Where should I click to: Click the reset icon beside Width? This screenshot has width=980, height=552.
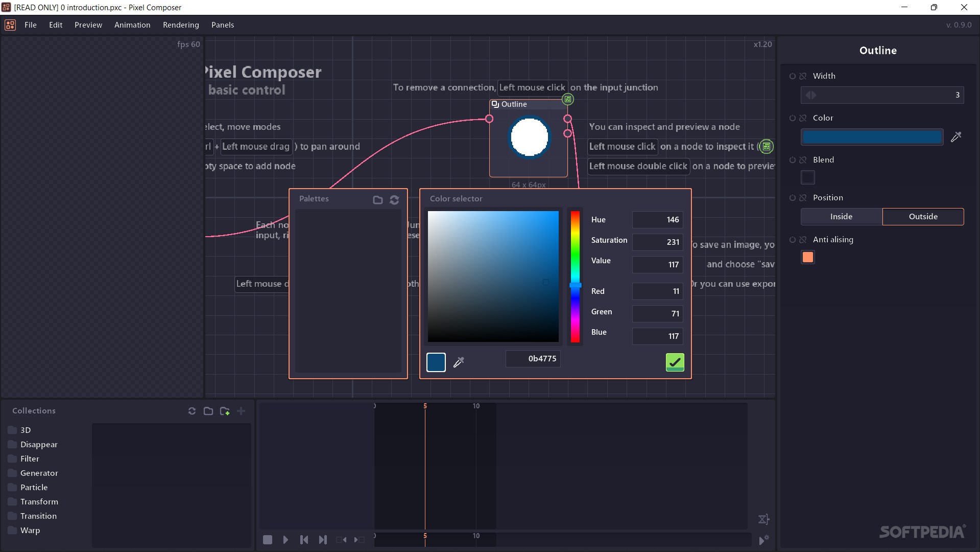(793, 76)
